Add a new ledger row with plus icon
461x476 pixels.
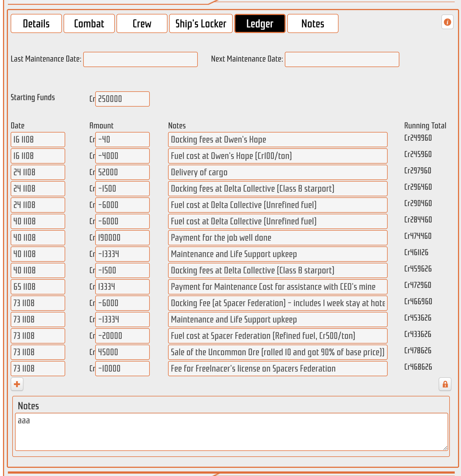point(17,384)
